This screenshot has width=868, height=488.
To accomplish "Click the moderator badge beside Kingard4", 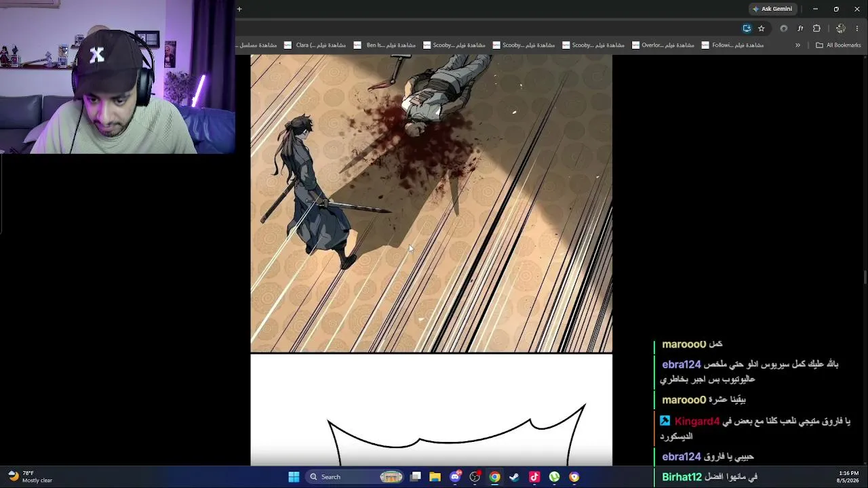I will coord(665,421).
